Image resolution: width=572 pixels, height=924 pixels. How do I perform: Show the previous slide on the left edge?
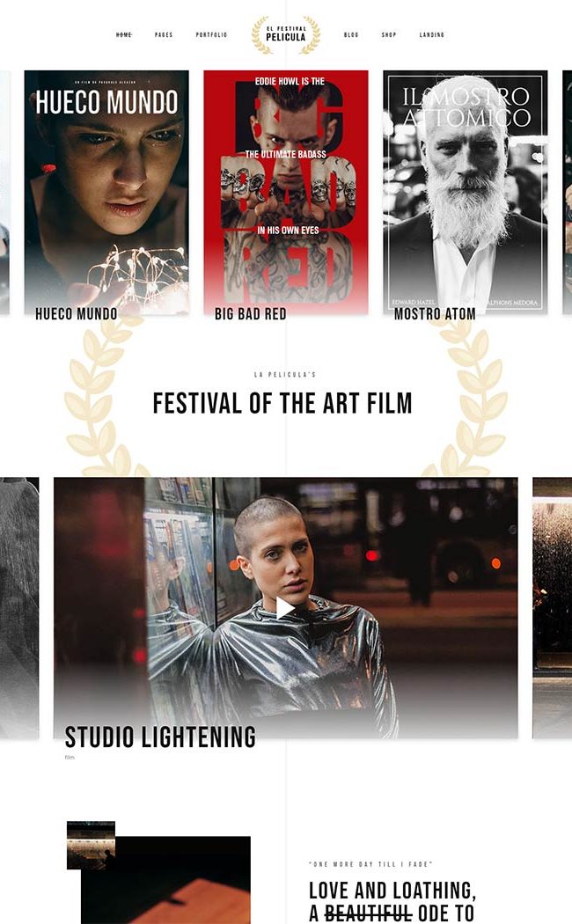click(x=18, y=607)
